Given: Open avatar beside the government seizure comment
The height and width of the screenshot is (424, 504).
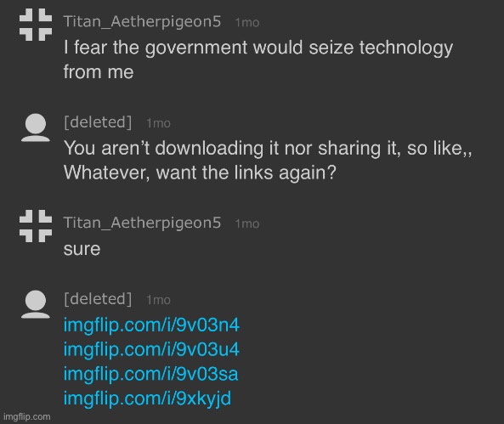Looking at the screenshot, I should [x=36, y=25].
